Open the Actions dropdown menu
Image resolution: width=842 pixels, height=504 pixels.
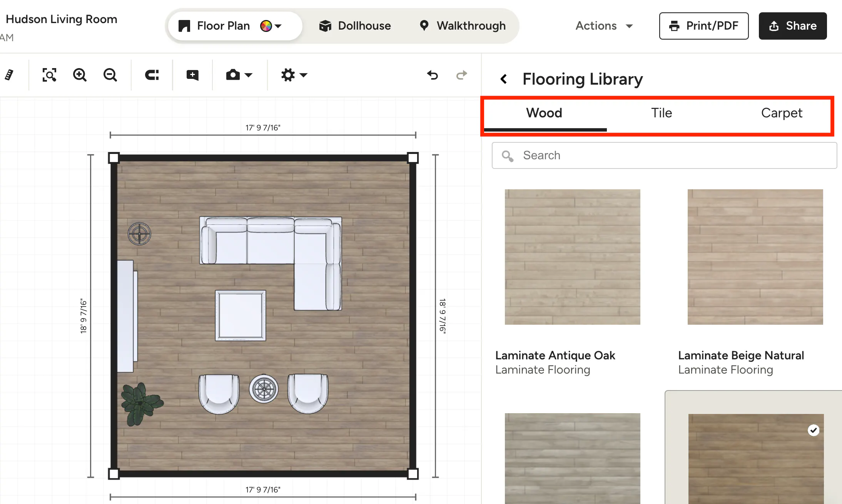(x=604, y=26)
